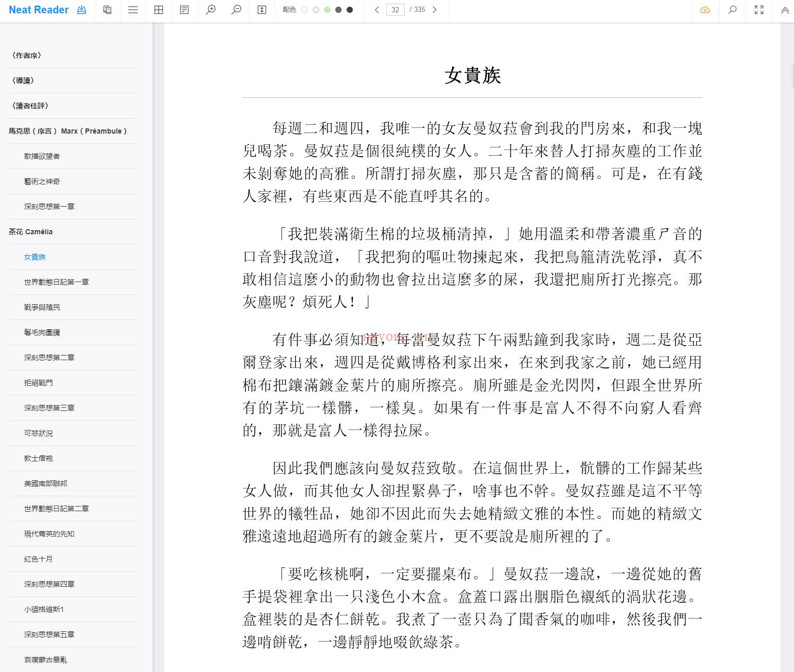Open the 現代菁英的先知 chapter
794x672 pixels.
(x=49, y=534)
